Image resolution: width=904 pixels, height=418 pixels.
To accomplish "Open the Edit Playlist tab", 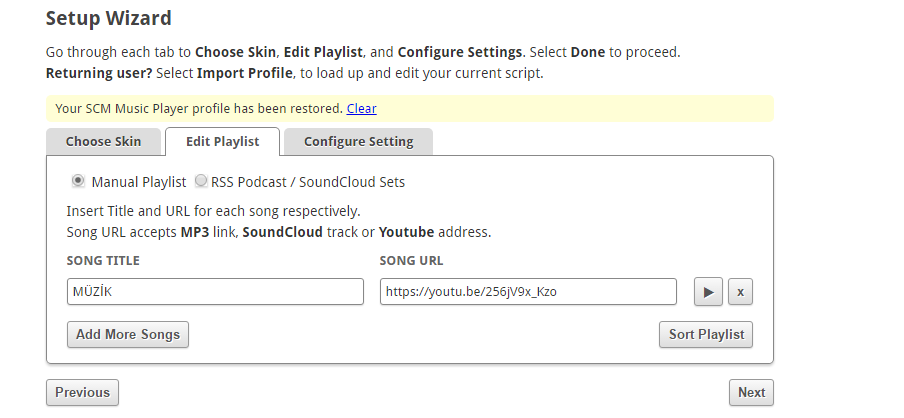I will pyautogui.click(x=222, y=141).
